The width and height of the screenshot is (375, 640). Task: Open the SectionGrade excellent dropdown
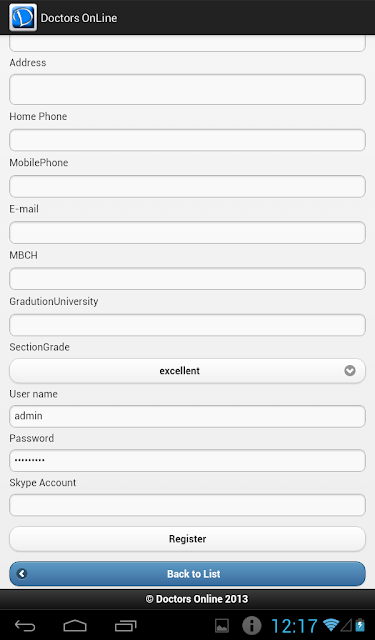coord(187,371)
